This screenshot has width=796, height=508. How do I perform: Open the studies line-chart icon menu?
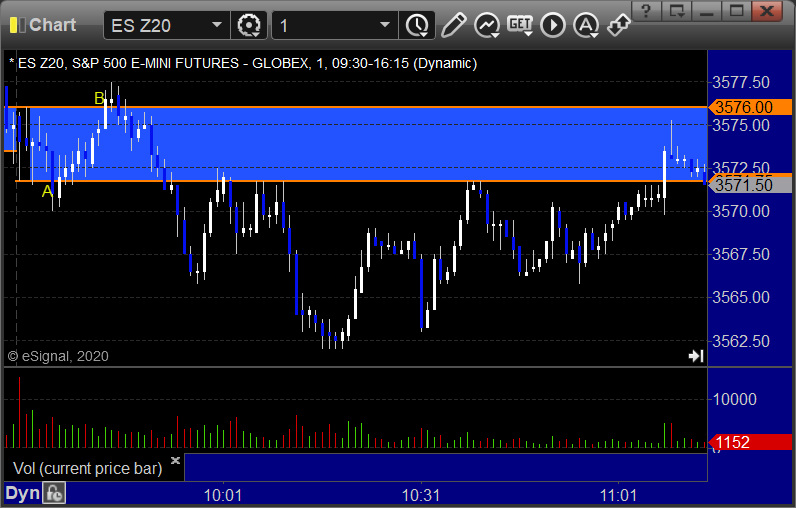(487, 25)
